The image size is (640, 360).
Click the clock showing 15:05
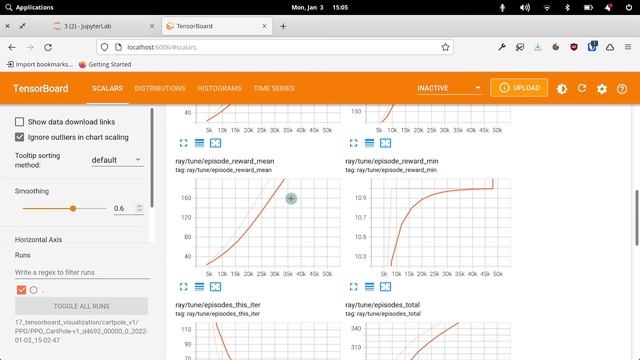point(340,7)
